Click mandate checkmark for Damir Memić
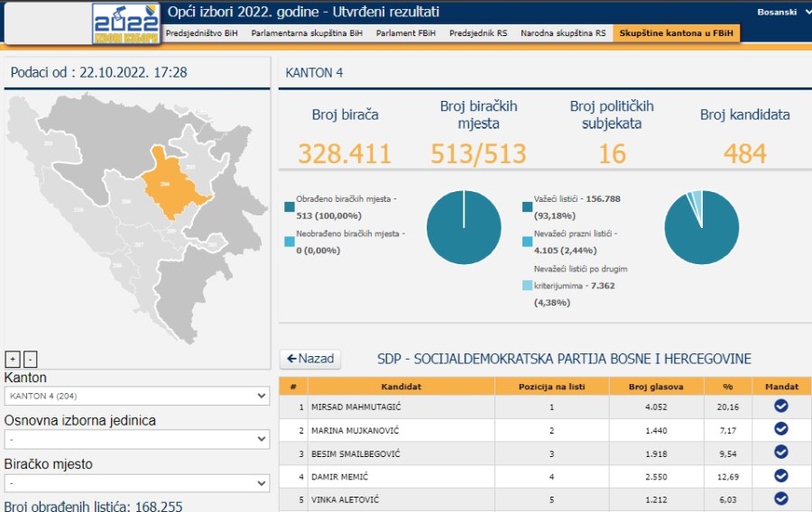Screen dimensions: 812x512 point(781,476)
